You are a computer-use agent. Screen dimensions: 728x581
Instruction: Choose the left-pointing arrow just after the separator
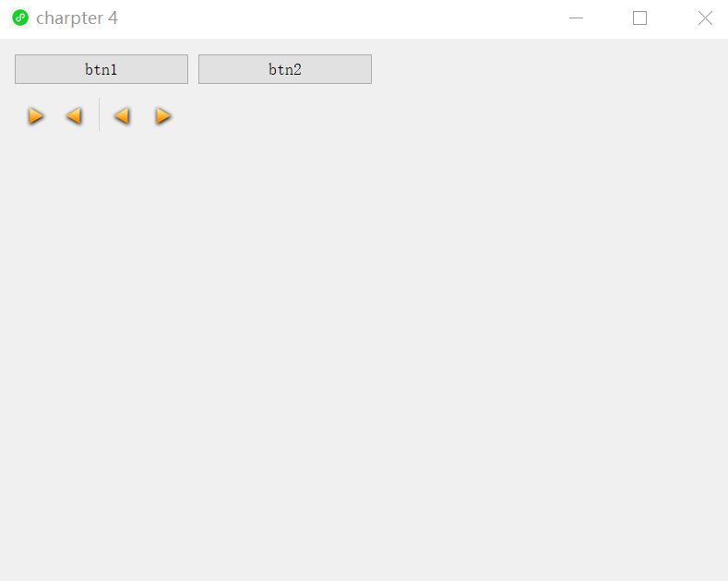[122, 116]
